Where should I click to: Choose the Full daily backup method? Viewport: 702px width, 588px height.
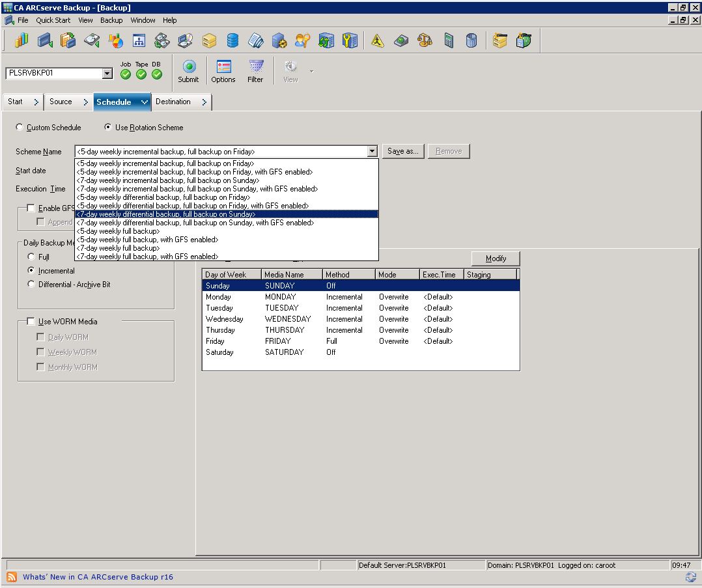pos(31,257)
